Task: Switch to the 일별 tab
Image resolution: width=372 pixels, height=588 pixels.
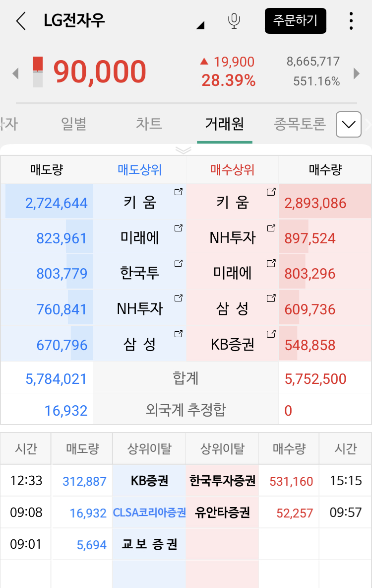Action: click(x=74, y=123)
